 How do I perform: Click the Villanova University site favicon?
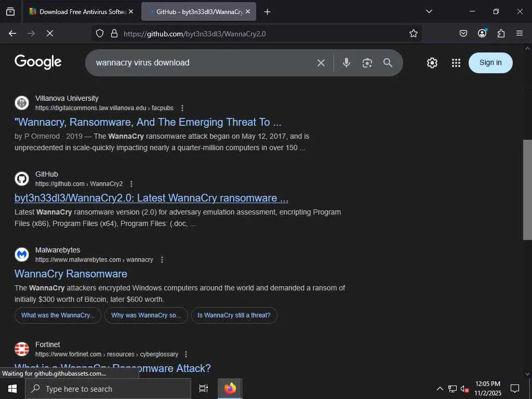tap(22, 103)
